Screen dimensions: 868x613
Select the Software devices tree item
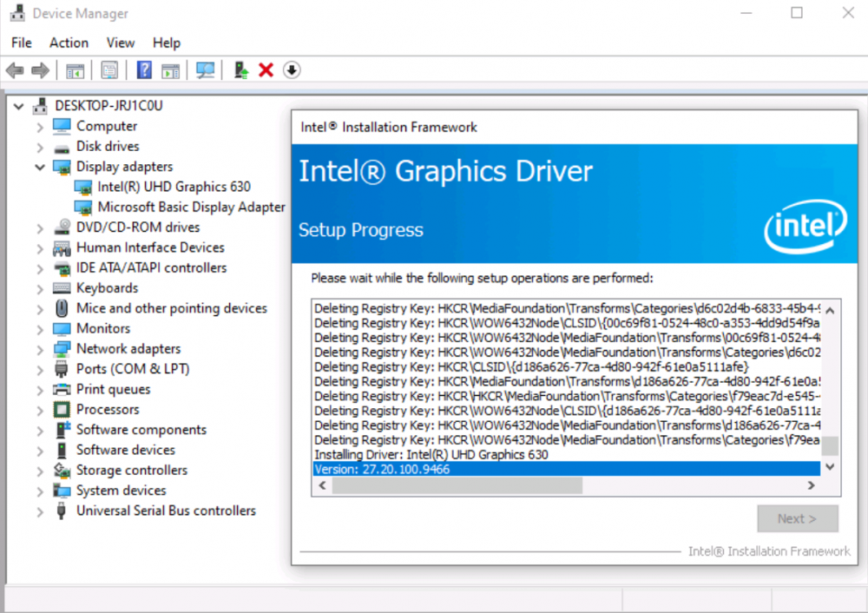coord(125,450)
